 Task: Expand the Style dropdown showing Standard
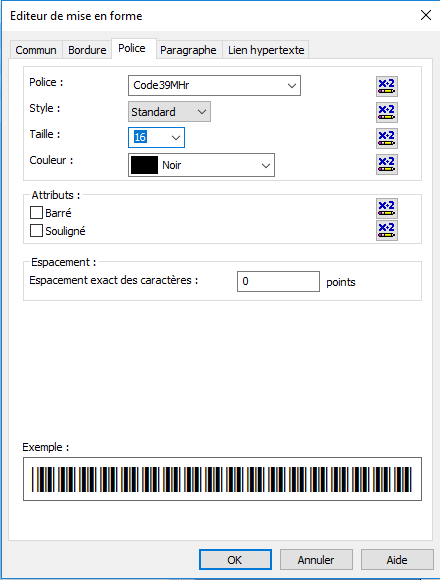pyautogui.click(x=202, y=112)
